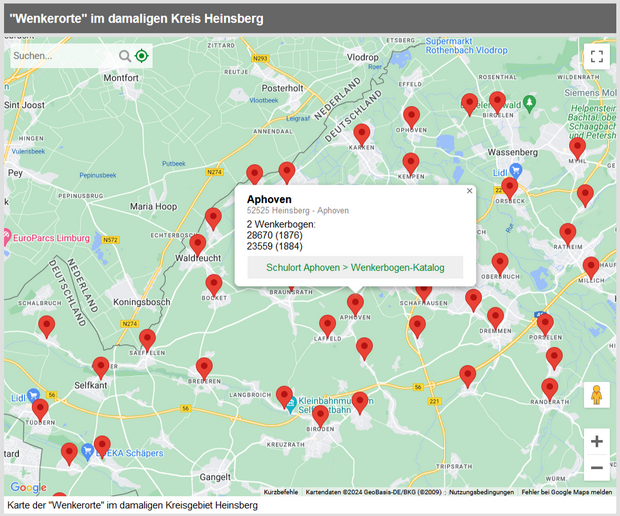
Task: Click the EDEKA Schäpers shop icon
Action: (x=87, y=451)
